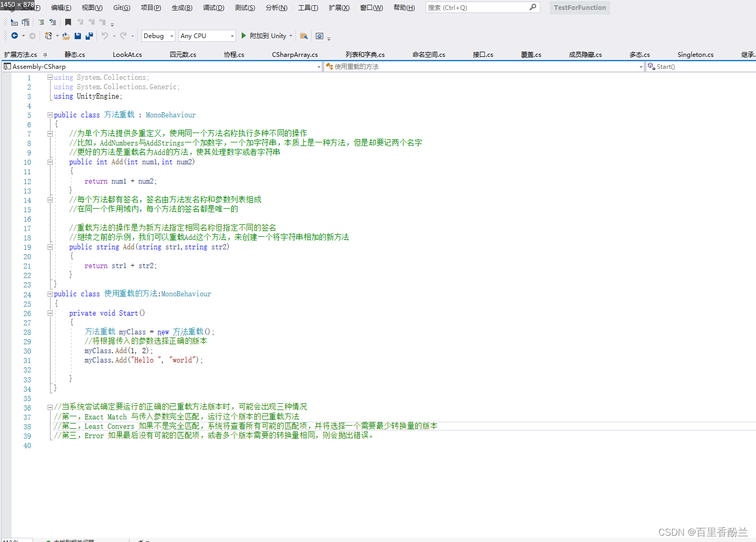756x542 pixels.
Task: Open new project dropdown arrow
Action: pyautogui.click(x=57, y=36)
